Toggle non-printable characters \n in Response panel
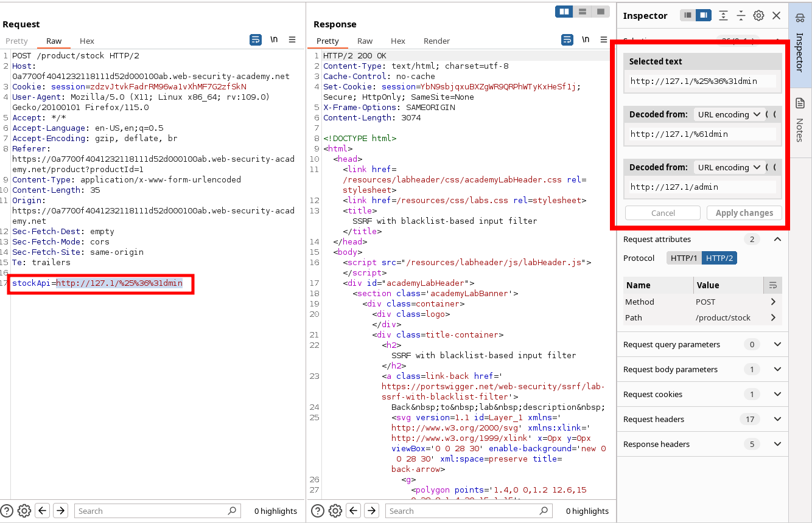 click(x=586, y=40)
